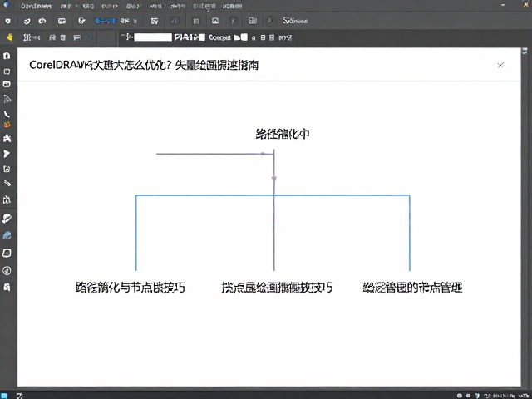Select the phone-handset shaped tool in toolbox

7,114
